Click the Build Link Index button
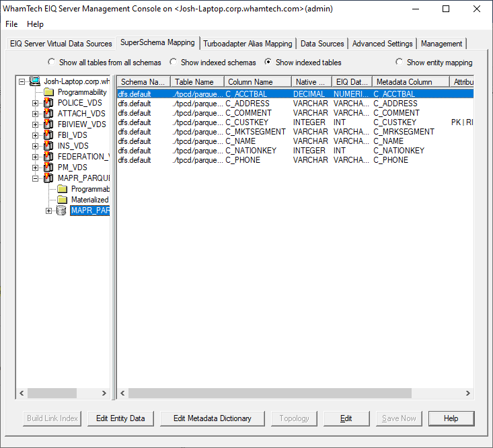Screen dimensions: 493x448 (52, 418)
